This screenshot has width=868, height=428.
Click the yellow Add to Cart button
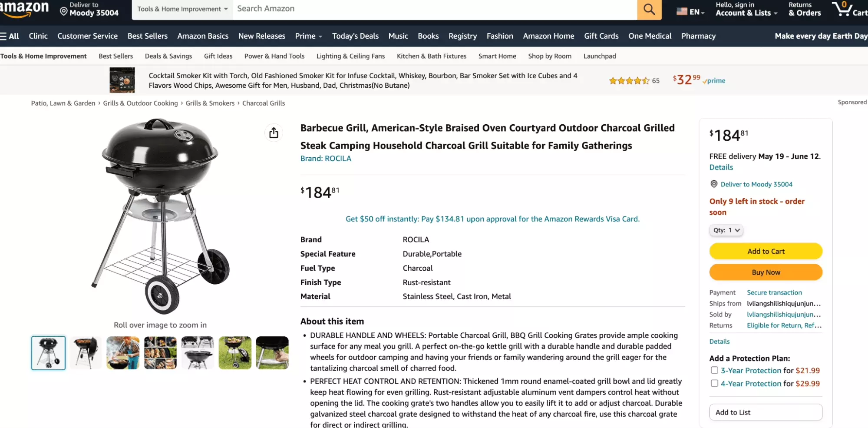tap(766, 251)
